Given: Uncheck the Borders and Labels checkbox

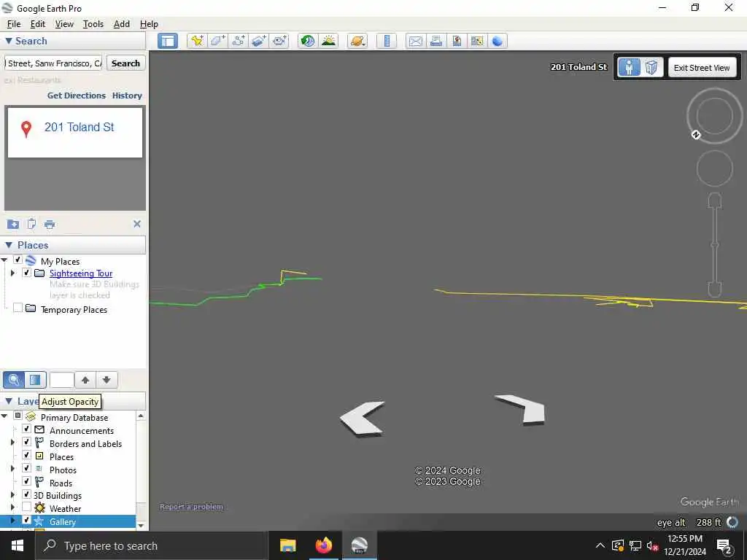Looking at the screenshot, I should [x=27, y=443].
